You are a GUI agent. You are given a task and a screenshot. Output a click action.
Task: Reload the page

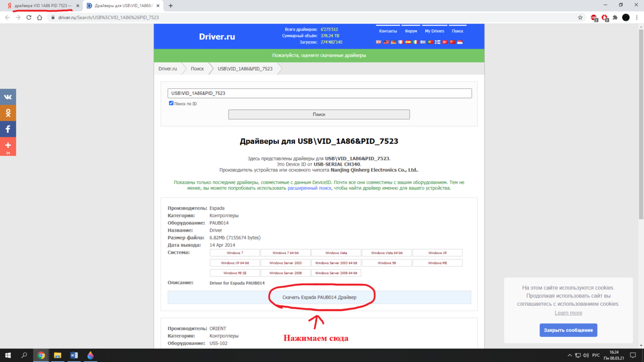tap(29, 17)
